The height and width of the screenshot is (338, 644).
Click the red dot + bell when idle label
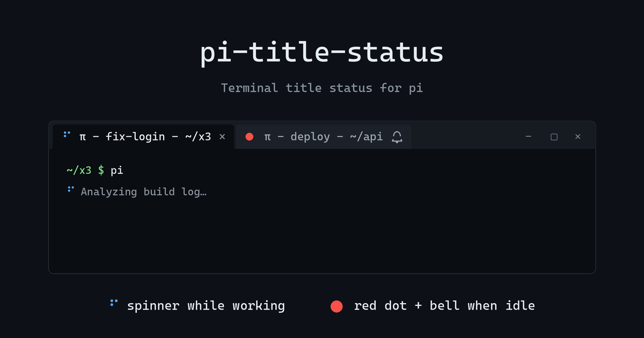click(444, 306)
